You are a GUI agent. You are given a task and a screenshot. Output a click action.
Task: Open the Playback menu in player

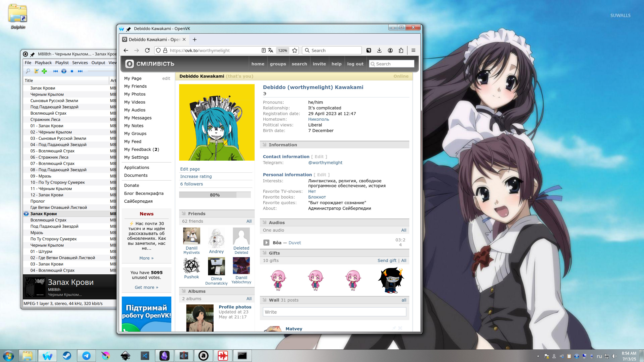click(43, 63)
